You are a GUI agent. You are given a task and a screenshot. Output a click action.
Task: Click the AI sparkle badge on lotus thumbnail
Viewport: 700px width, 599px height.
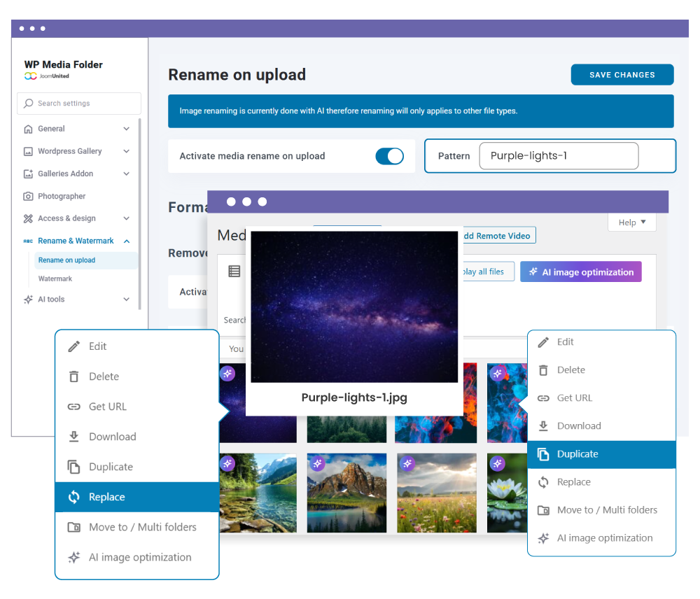(498, 463)
